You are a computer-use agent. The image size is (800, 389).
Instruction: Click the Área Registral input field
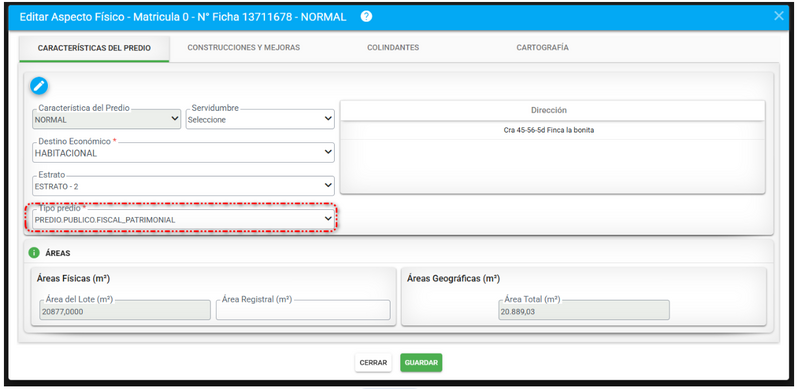(x=303, y=310)
